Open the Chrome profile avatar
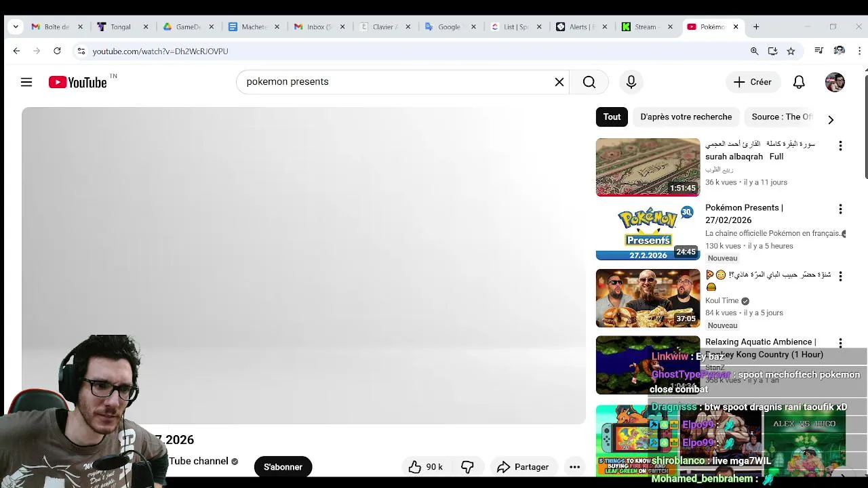This screenshot has height=488, width=868. click(840, 51)
